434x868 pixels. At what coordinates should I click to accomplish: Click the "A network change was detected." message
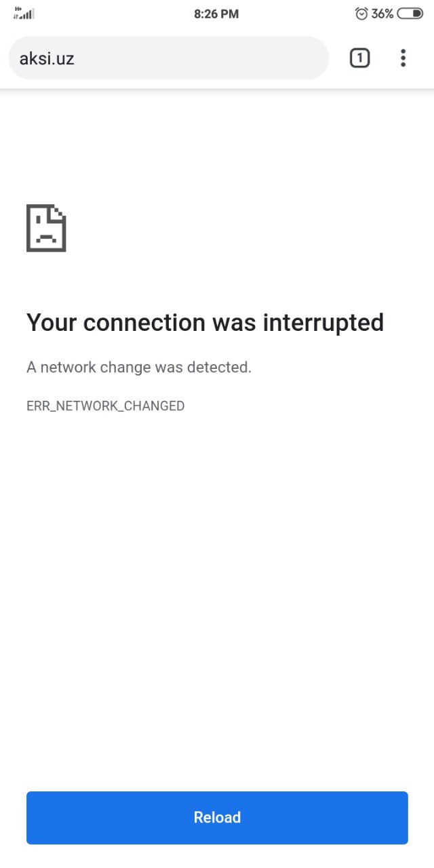tap(139, 368)
